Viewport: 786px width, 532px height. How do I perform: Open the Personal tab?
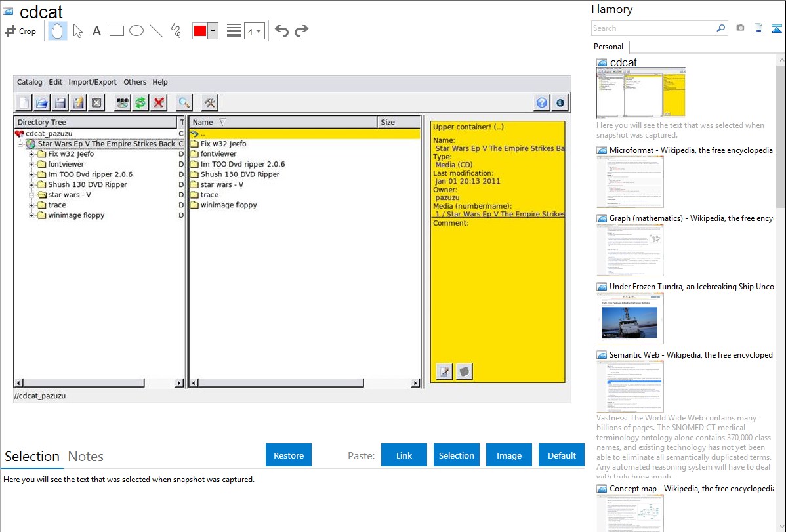608,47
